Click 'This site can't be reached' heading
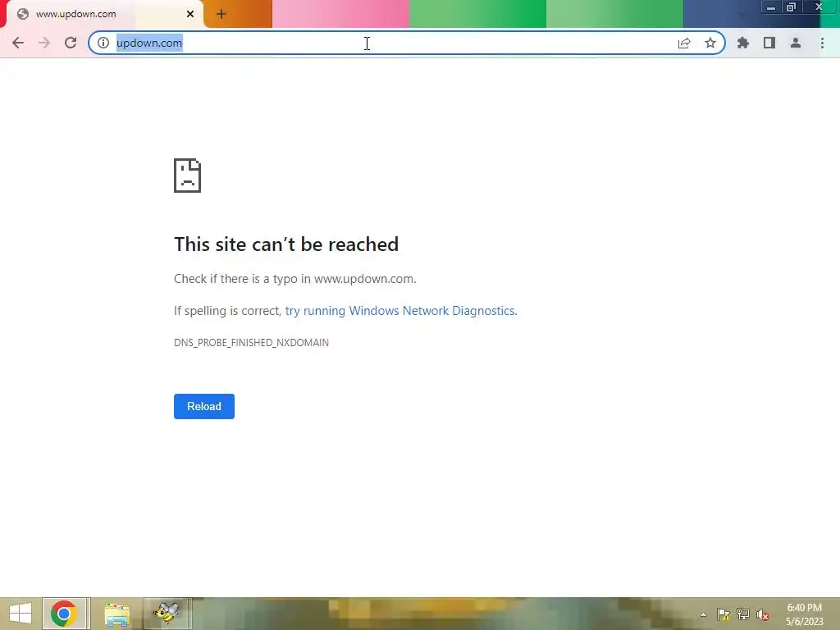 click(x=286, y=244)
